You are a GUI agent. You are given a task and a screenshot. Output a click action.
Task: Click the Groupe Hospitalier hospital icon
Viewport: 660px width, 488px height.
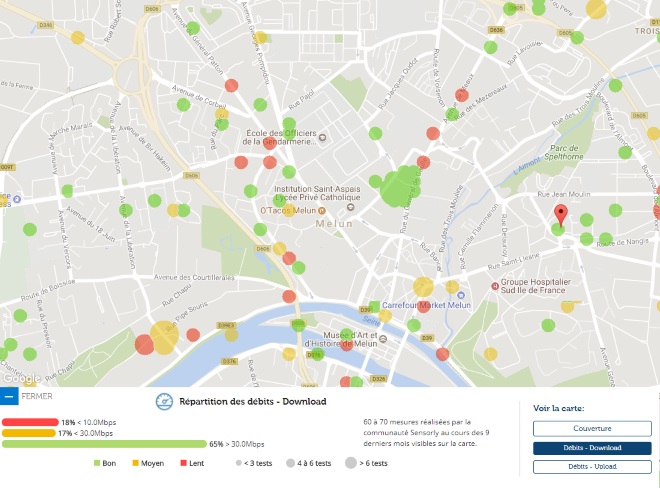tap(495, 286)
